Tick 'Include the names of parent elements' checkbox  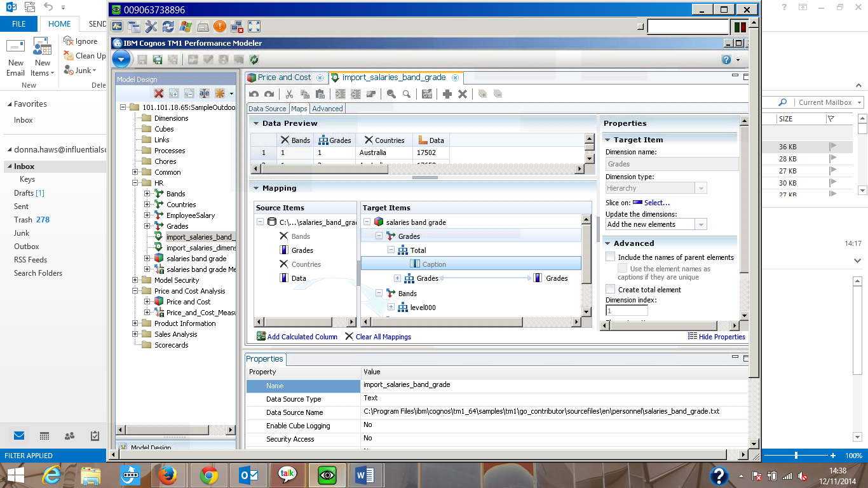611,257
